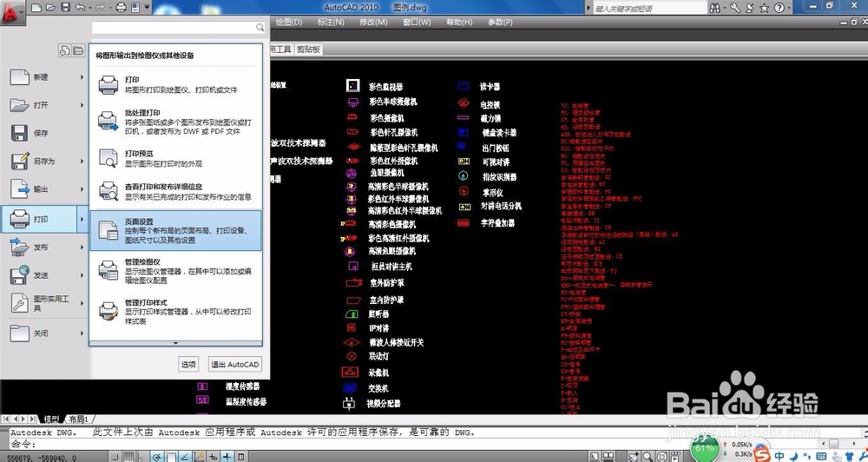868x462 pixels.
Task: Choose 页面设置 (Page Setup) option
Action: point(176,230)
